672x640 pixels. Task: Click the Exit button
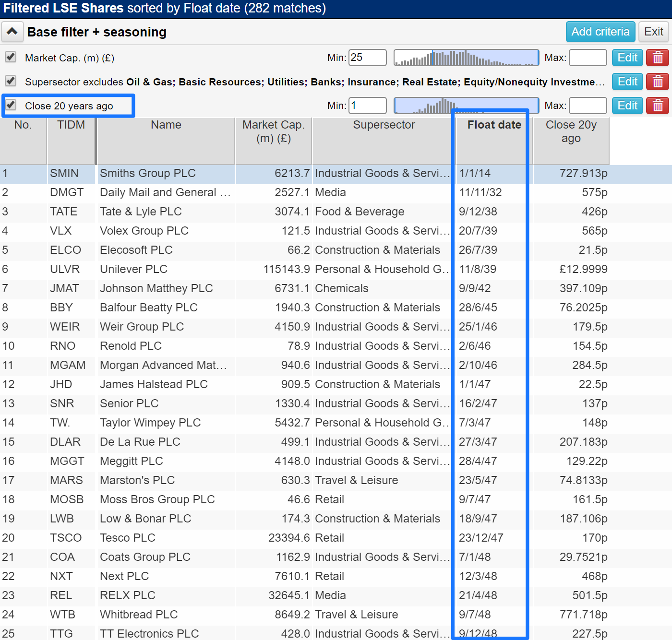pos(654,32)
